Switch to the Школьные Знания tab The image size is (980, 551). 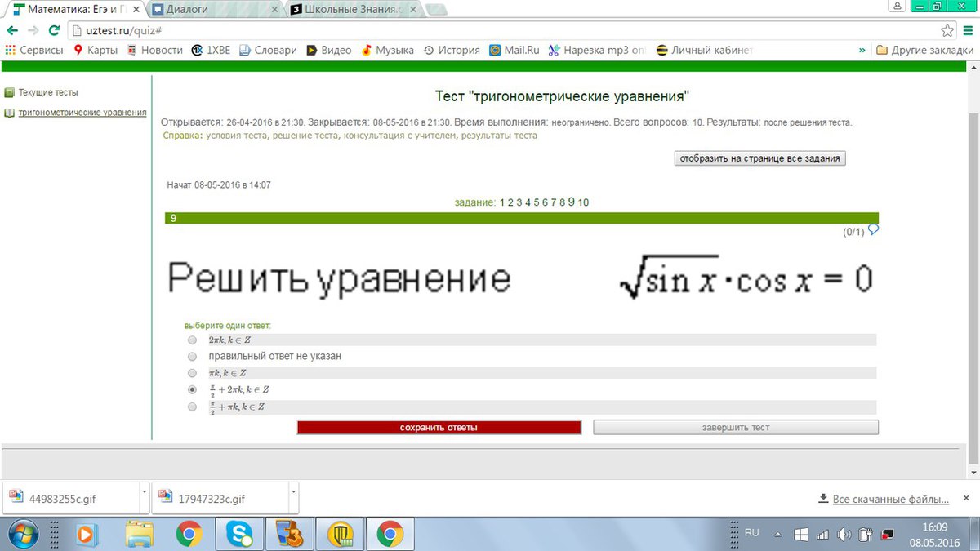(353, 10)
